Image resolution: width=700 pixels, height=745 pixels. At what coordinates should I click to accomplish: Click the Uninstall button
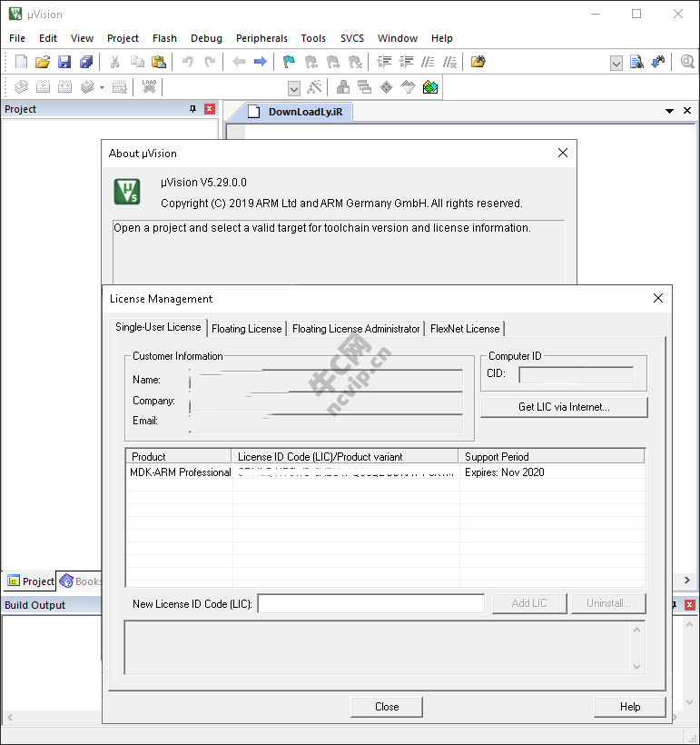pyautogui.click(x=608, y=603)
